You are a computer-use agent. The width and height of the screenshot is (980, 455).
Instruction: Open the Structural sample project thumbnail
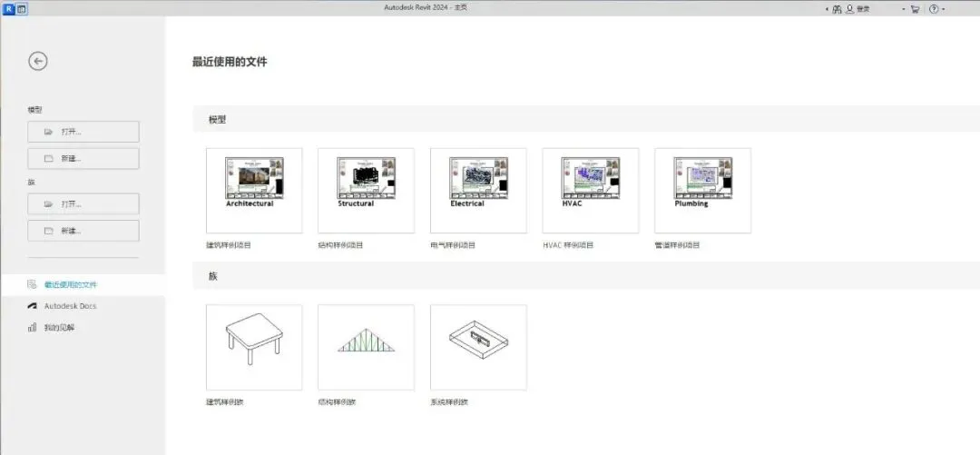pos(366,191)
